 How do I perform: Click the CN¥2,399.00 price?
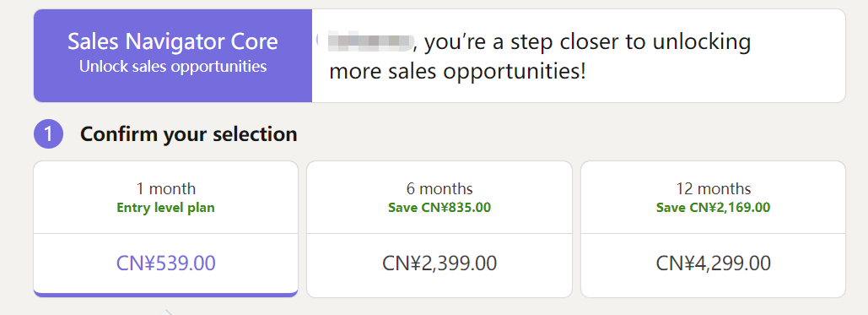pos(439,263)
